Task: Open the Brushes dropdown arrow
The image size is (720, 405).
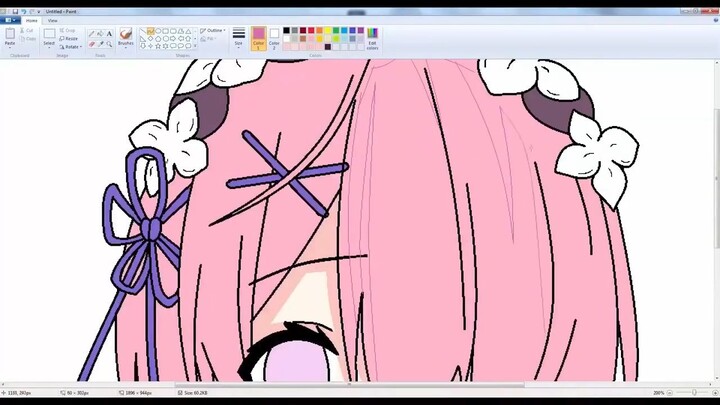Action: pyautogui.click(x=126, y=48)
